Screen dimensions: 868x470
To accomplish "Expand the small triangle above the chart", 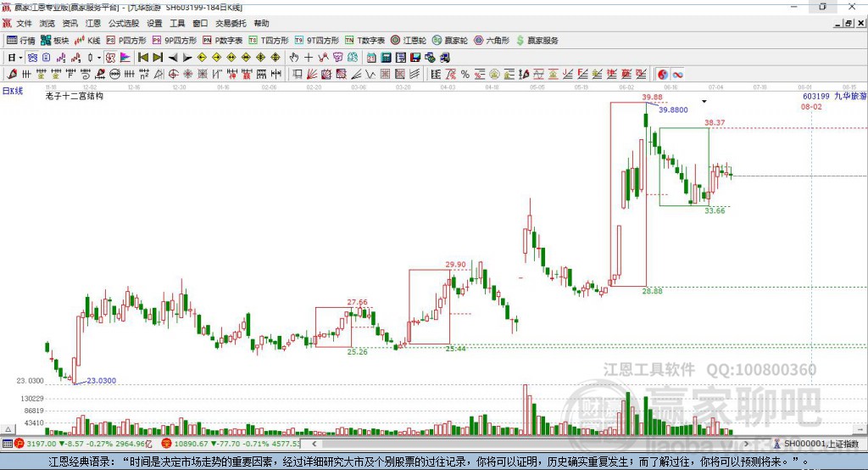I will (704, 102).
